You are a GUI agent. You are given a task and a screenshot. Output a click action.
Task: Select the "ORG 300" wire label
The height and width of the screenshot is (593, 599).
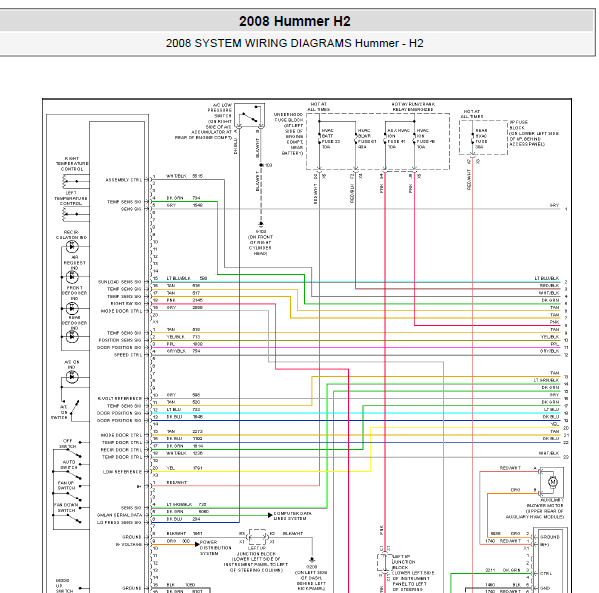point(178,541)
